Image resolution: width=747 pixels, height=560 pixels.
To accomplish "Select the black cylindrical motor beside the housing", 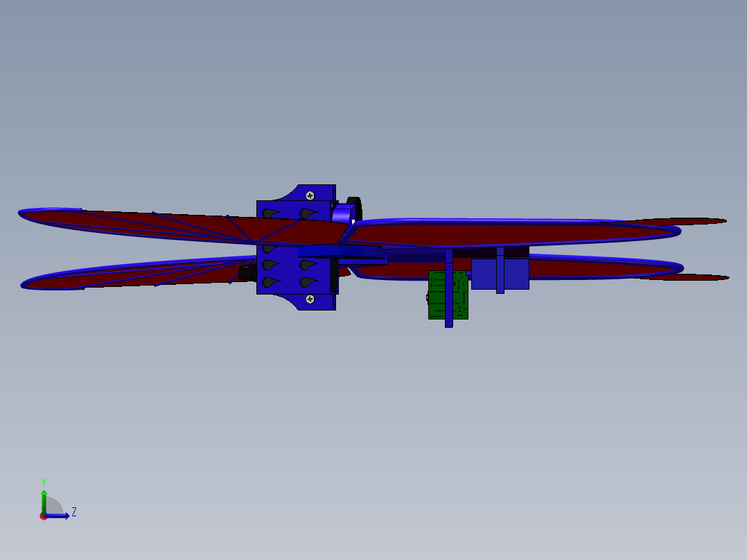I will tap(247, 272).
